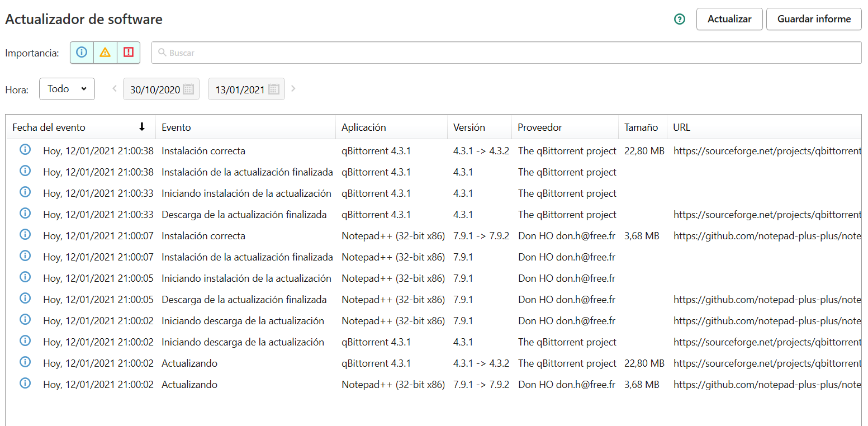The width and height of the screenshot is (868, 426).
Task: Click info icon of Notepad++ 'Actualizando' row
Action: [x=25, y=383]
